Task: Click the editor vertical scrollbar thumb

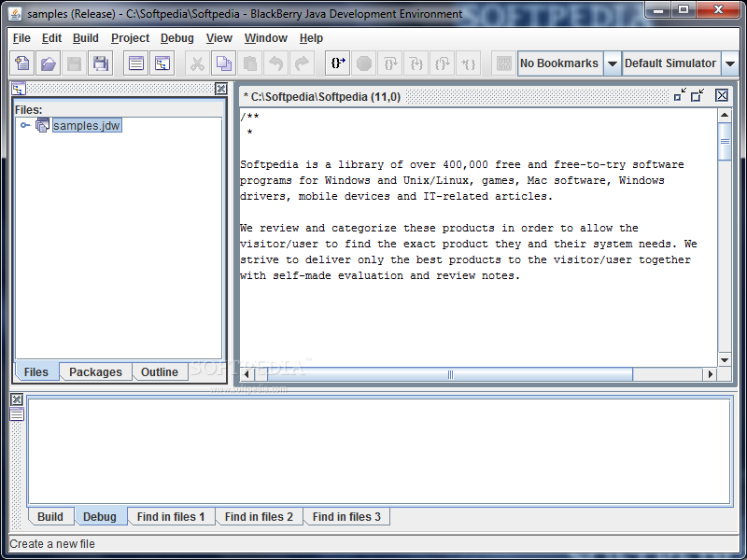Action: pos(725,142)
